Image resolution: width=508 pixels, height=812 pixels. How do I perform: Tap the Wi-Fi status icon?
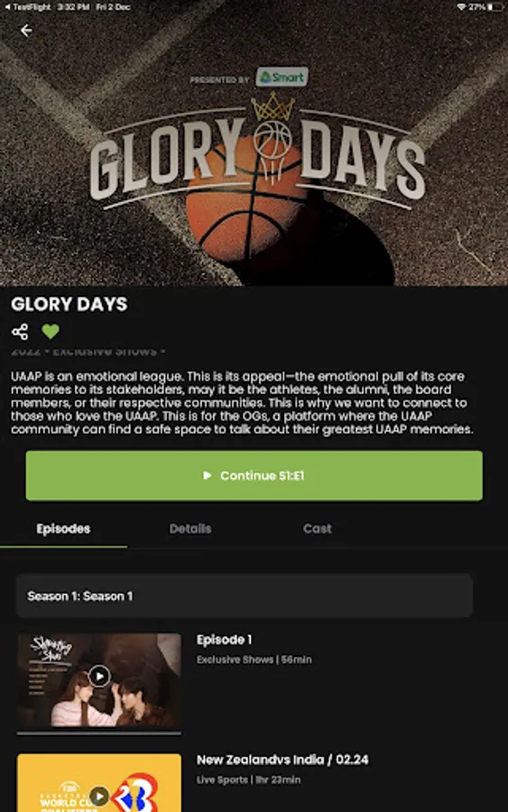(x=461, y=6)
